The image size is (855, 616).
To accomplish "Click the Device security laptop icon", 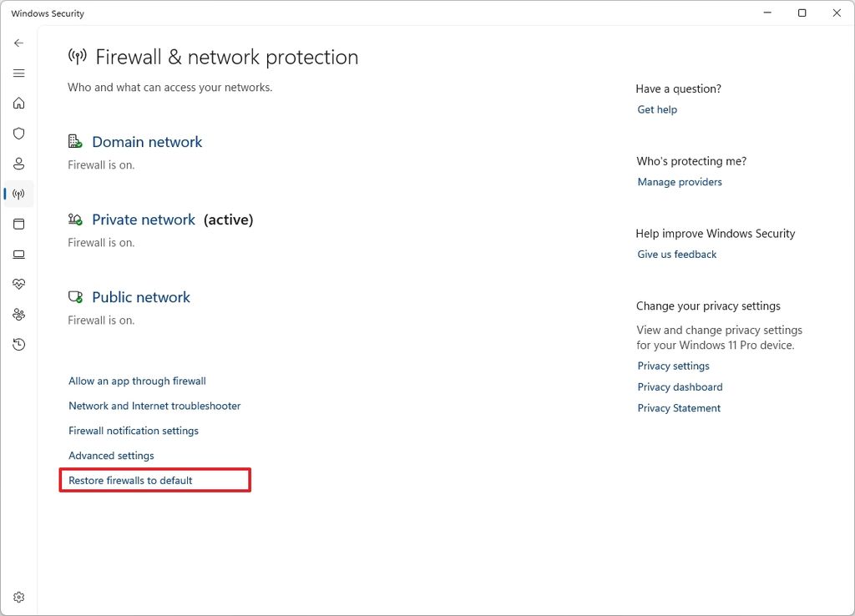I will (x=18, y=254).
